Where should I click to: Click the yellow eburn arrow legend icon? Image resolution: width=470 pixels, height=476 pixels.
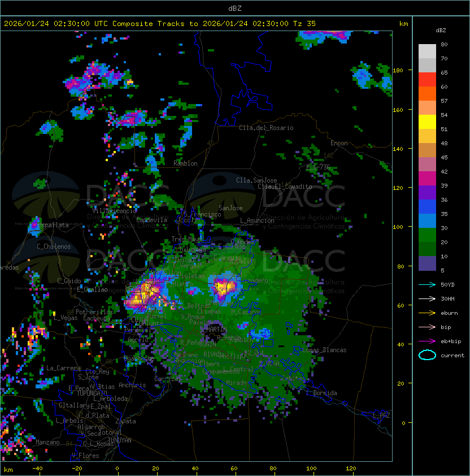point(427,313)
